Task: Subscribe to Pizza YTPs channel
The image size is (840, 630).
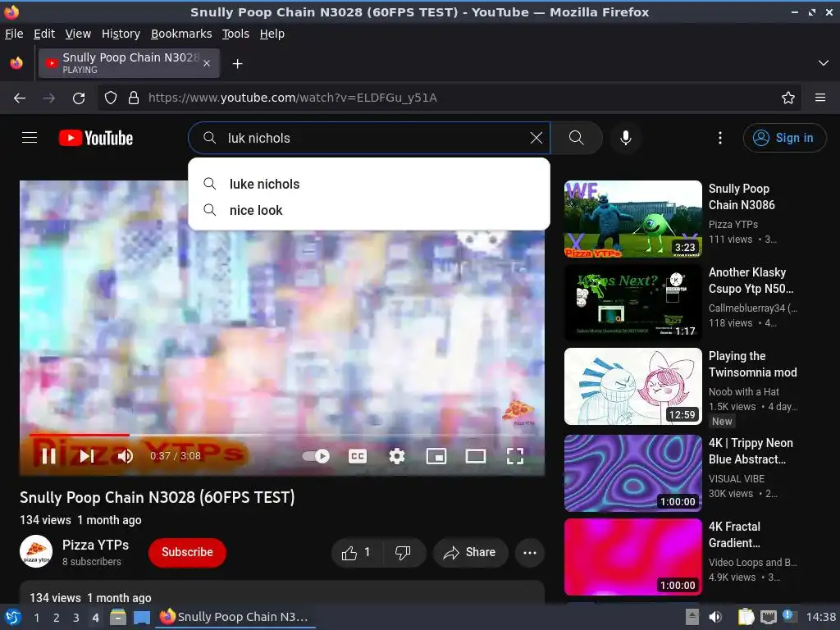Action: pyautogui.click(x=187, y=552)
